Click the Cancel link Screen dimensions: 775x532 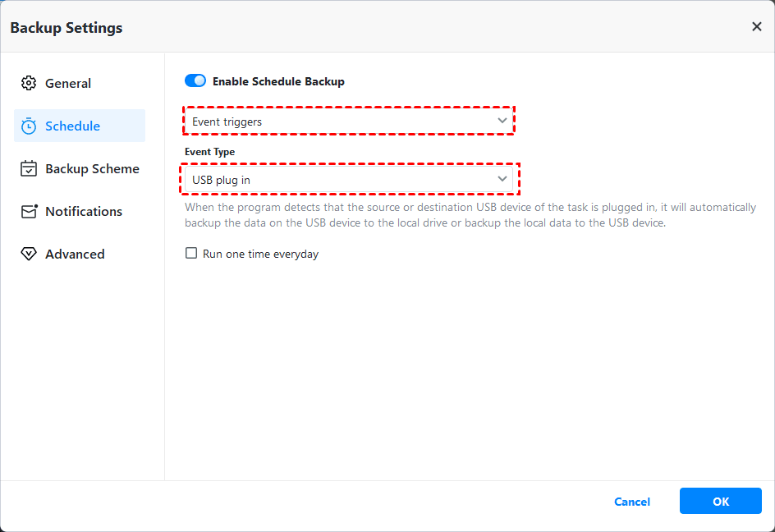click(x=632, y=502)
